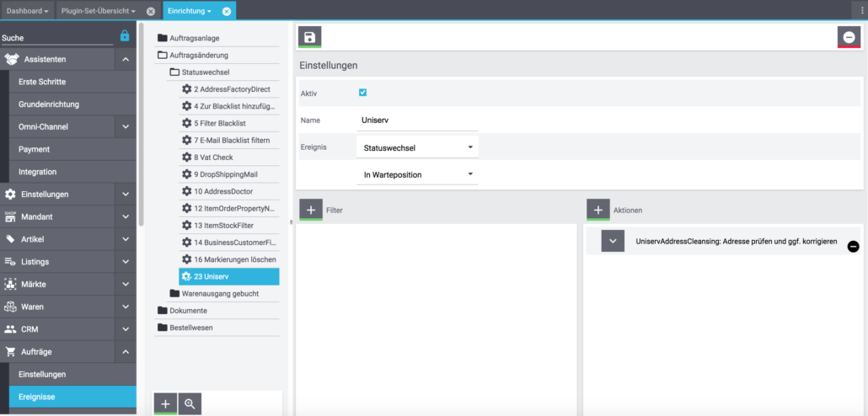This screenshot has height=416, width=868.
Task: Open Ereignisse under Aufträge
Action: (x=72, y=397)
